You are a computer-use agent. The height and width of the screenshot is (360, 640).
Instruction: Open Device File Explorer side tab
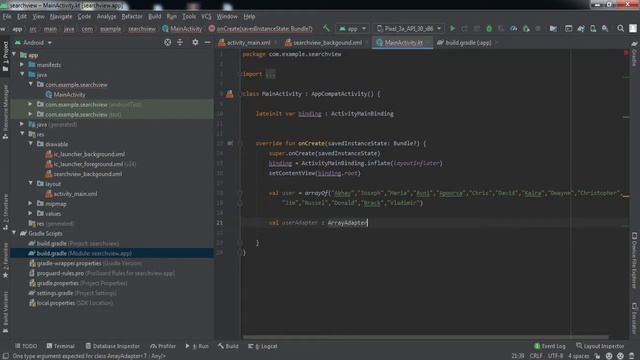click(634, 260)
